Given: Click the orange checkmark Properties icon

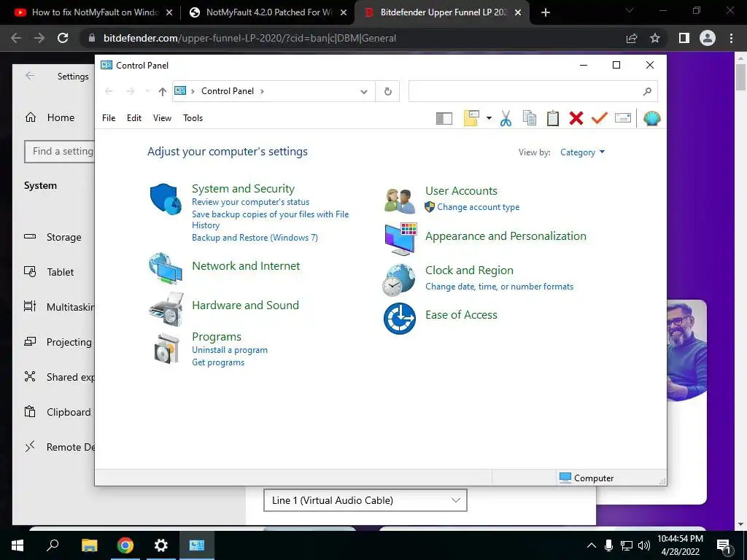Looking at the screenshot, I should (x=600, y=117).
